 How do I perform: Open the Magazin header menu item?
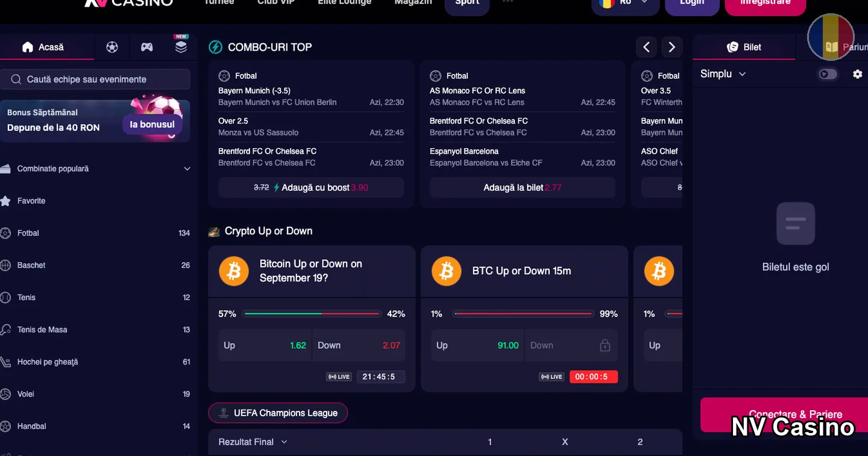point(413,3)
